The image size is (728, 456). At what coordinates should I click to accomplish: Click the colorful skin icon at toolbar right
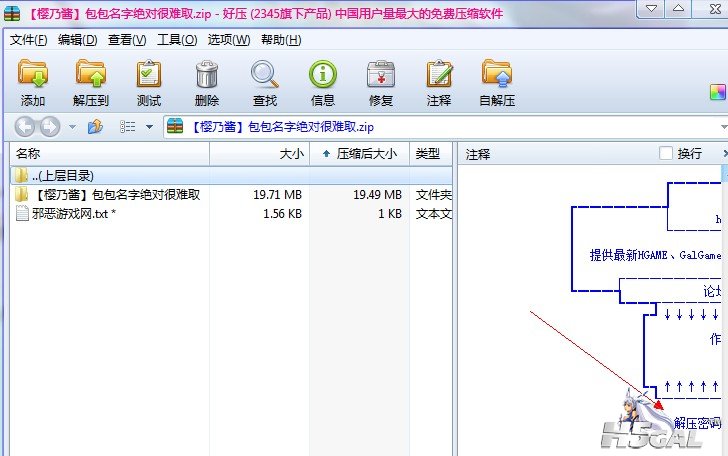point(717,92)
